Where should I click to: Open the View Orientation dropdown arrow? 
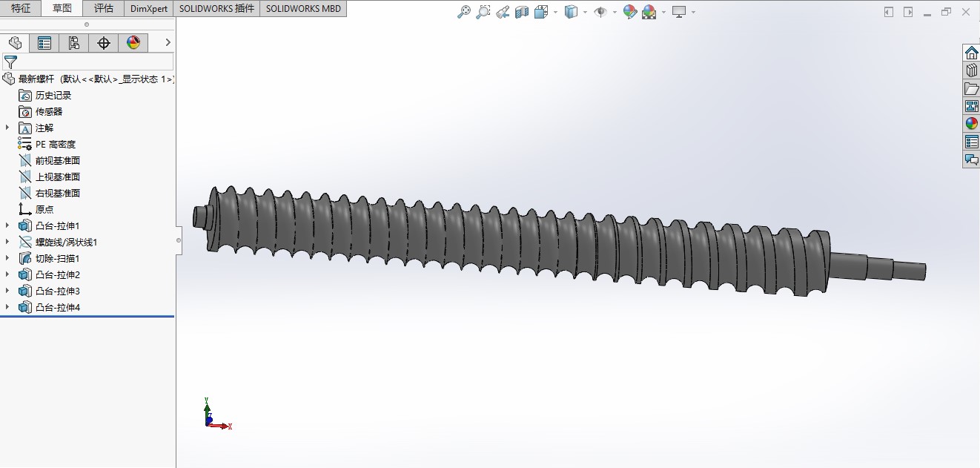point(555,12)
